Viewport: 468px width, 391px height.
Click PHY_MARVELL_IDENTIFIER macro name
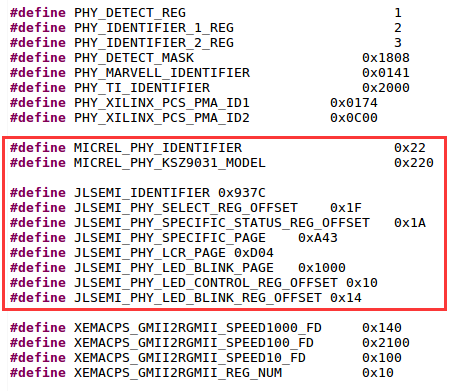[162, 73]
